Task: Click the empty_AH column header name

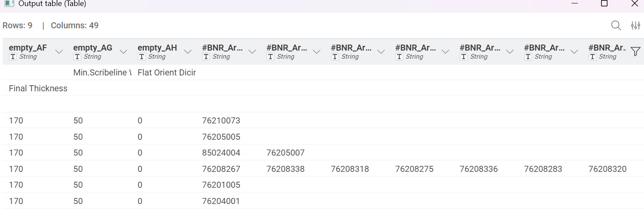Action: coord(157,48)
